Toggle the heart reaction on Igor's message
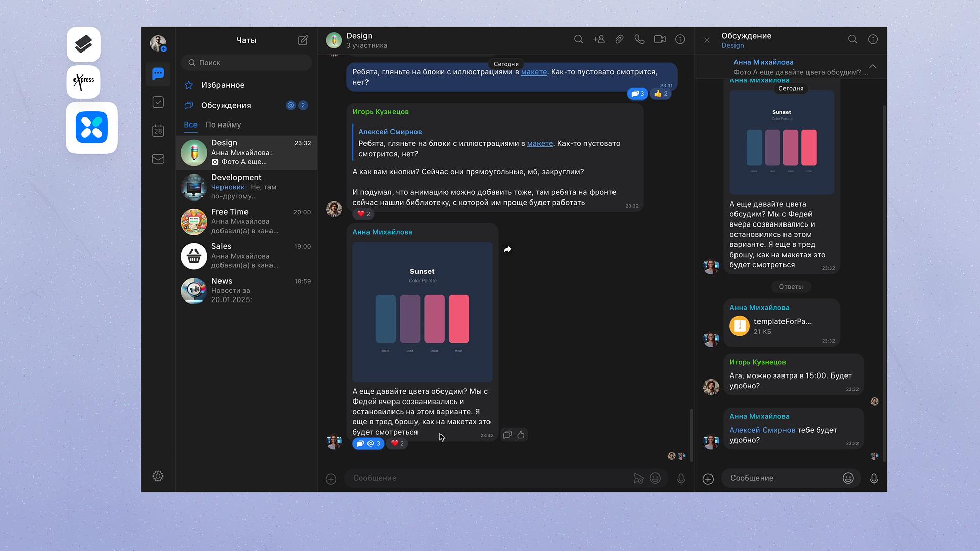 363,214
